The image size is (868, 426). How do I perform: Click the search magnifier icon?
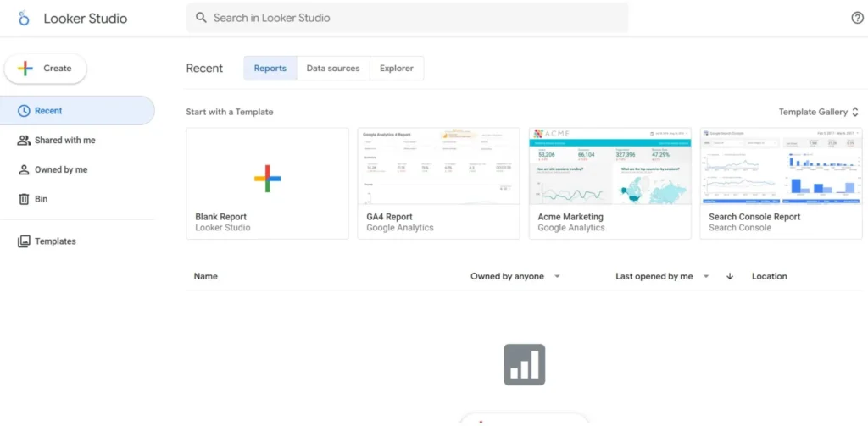(201, 18)
